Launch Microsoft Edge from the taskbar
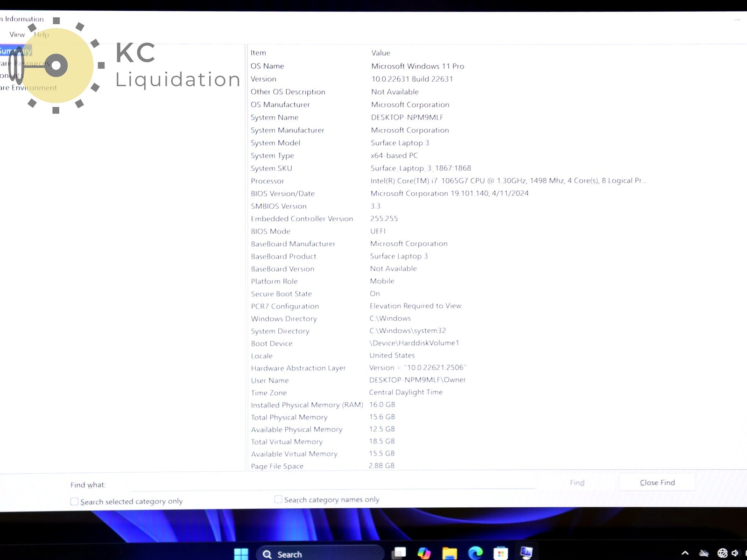Image resolution: width=747 pixels, height=560 pixels. pos(475,553)
